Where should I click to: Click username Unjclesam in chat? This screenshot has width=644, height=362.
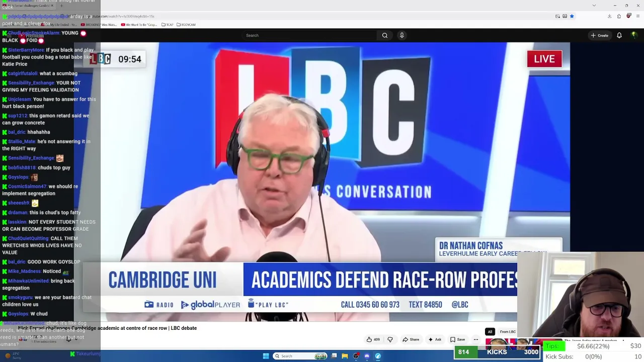pyautogui.click(x=20, y=100)
